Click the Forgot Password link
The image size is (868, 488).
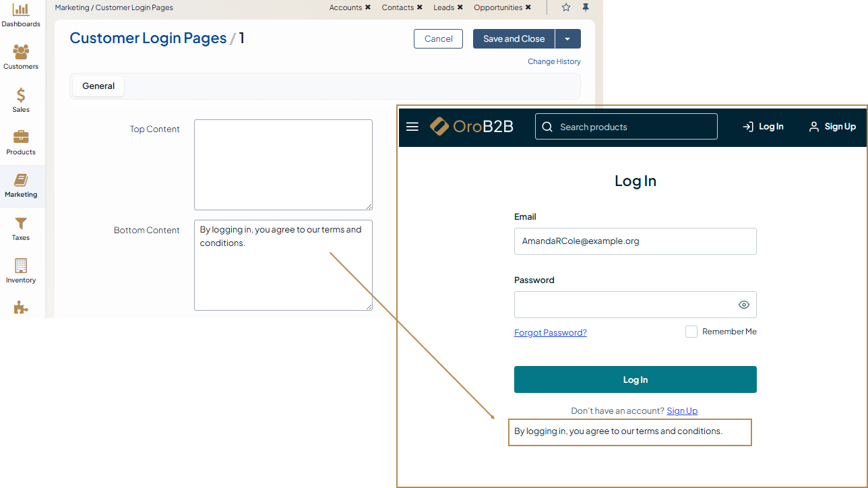coord(550,332)
